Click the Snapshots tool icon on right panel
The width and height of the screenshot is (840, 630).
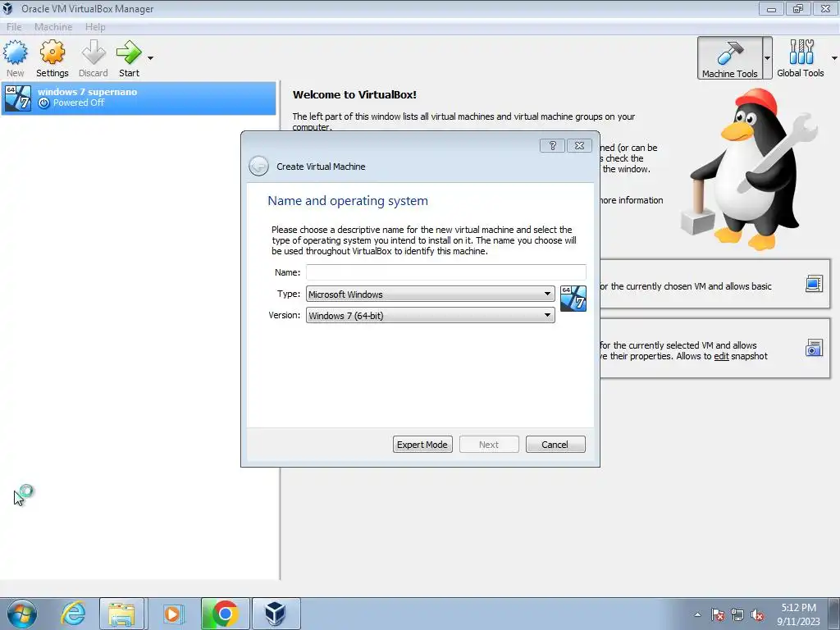coord(814,348)
